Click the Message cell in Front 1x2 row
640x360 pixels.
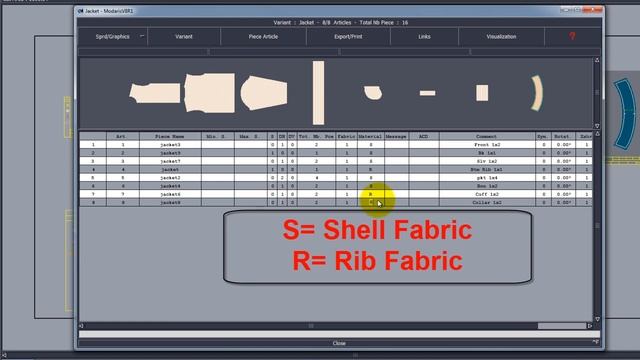[396, 144]
